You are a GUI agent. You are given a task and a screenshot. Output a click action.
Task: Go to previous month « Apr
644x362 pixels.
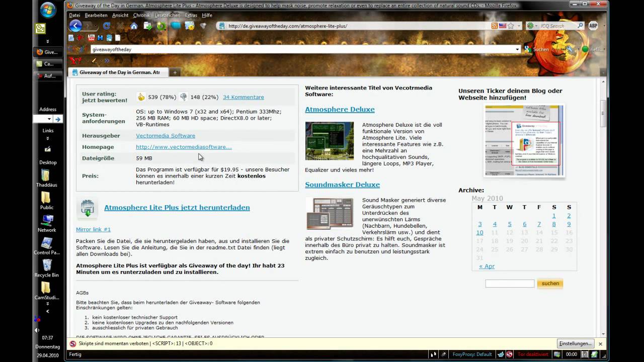click(x=487, y=266)
